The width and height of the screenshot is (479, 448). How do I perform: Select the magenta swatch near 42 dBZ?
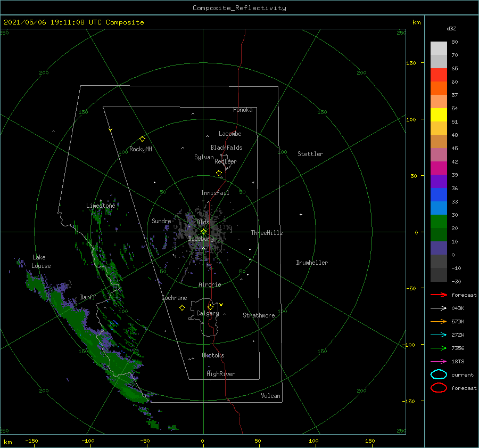click(x=439, y=168)
